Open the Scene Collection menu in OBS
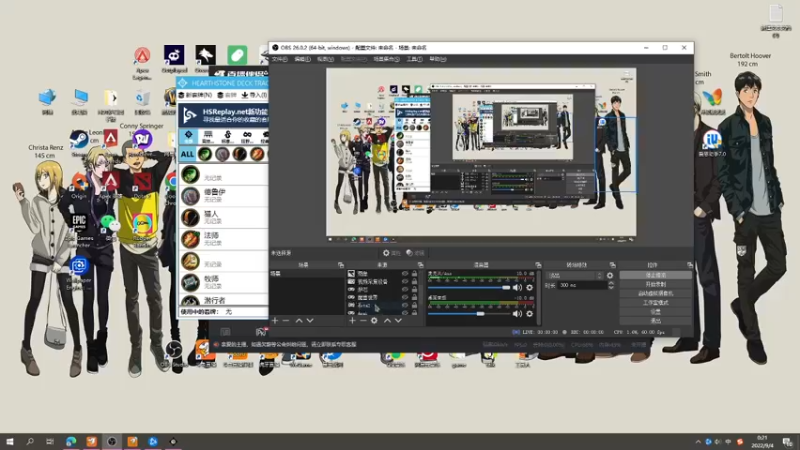This screenshot has height=450, width=800. pos(386,59)
